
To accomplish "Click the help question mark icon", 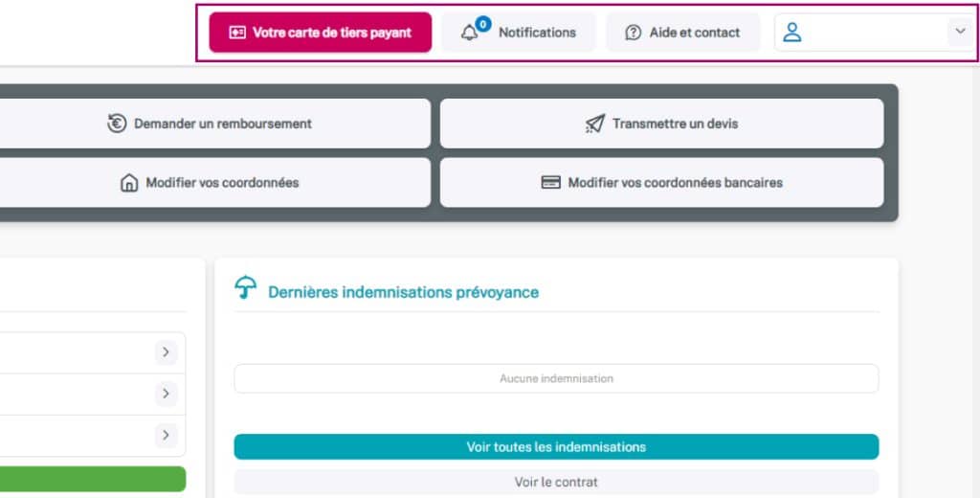I will pyautogui.click(x=633, y=33).
